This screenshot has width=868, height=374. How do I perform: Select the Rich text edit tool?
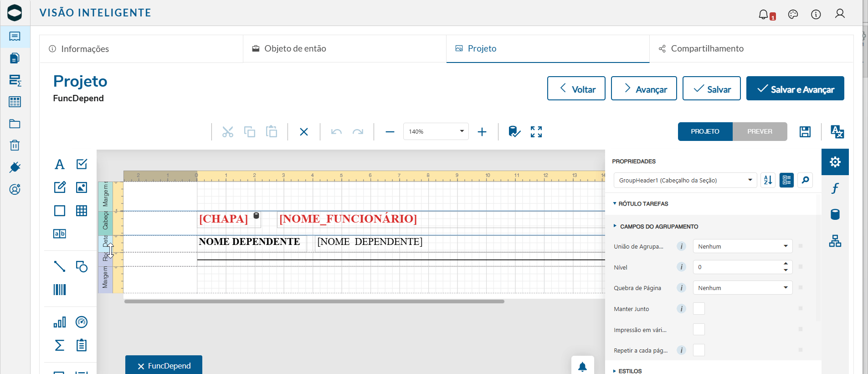[60, 187]
